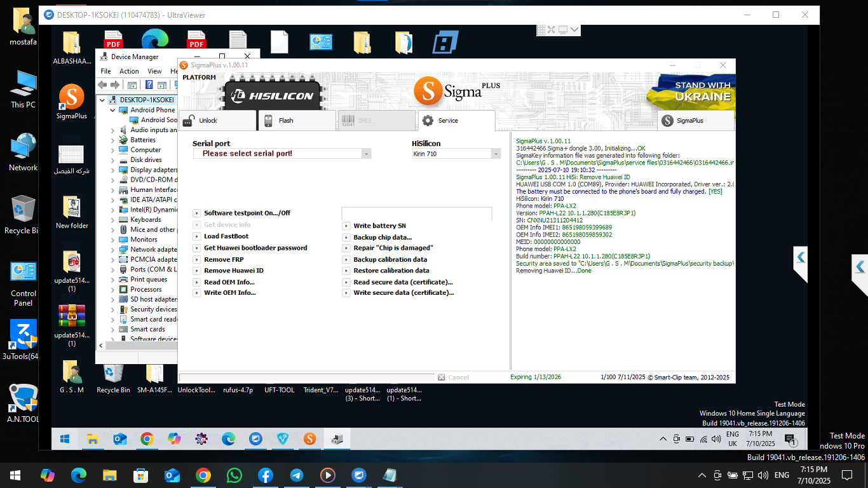Expand the Keyboards tree node
Screen dimensions: 868x488
113,220
